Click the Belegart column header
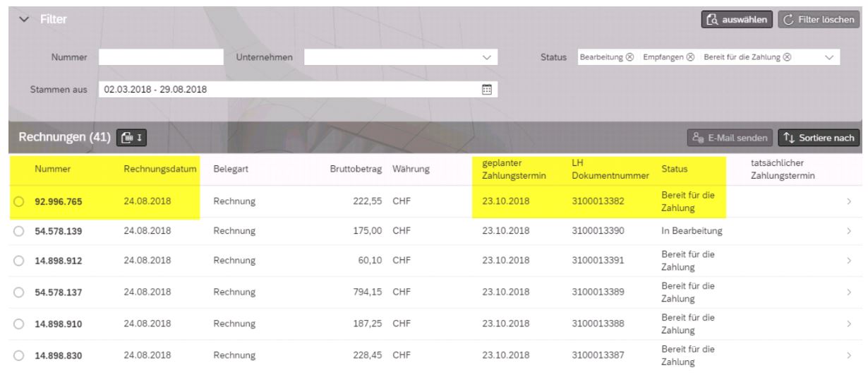This screenshot has height=392, width=868. click(231, 170)
